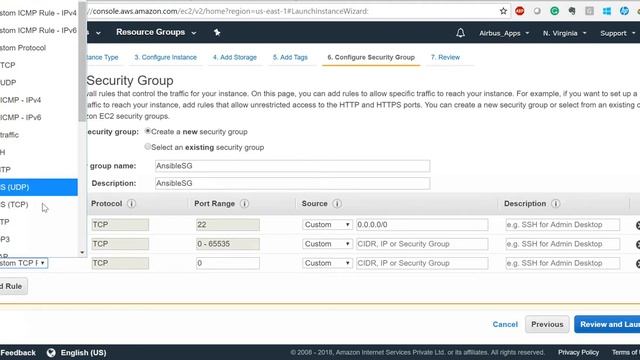Open Airbus_Apps account menu
Viewport: 640px width, 360px height.
[504, 33]
